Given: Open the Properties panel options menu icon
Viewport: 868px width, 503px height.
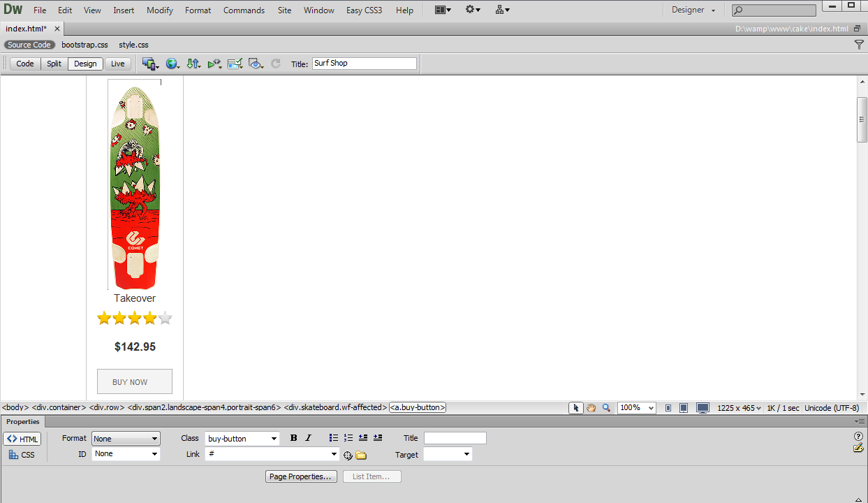Looking at the screenshot, I should (859, 422).
